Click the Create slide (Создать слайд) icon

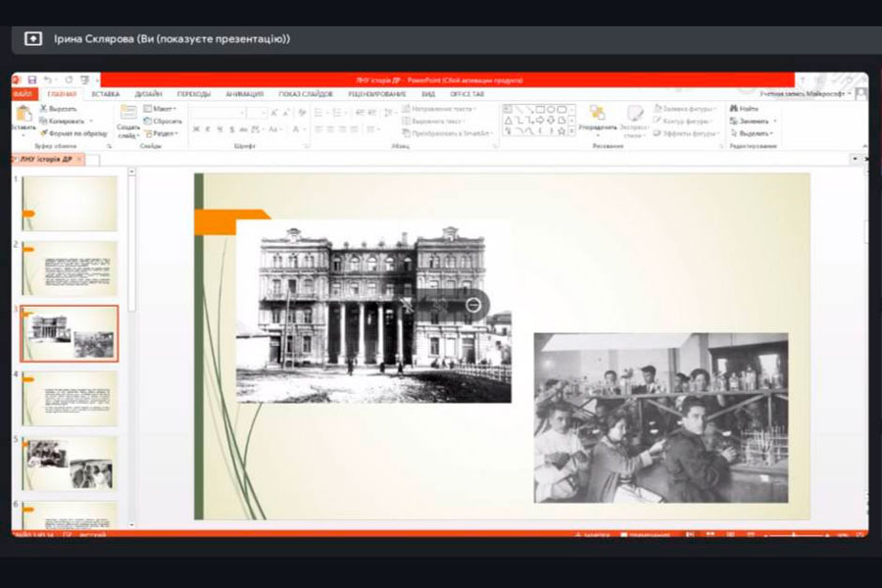[x=128, y=114]
